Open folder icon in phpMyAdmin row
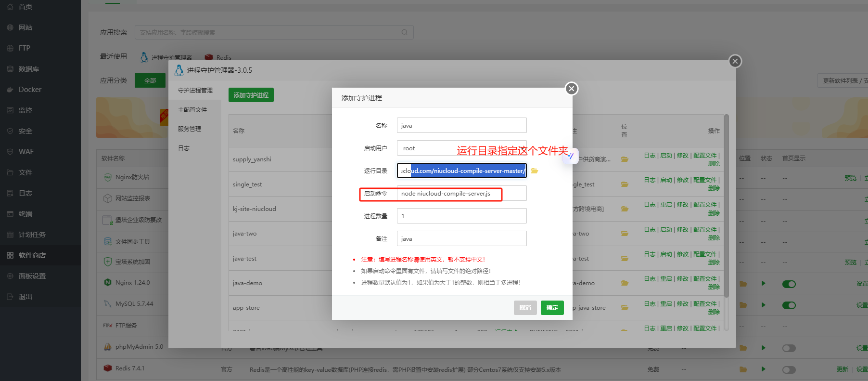The width and height of the screenshot is (868, 381). [743, 348]
